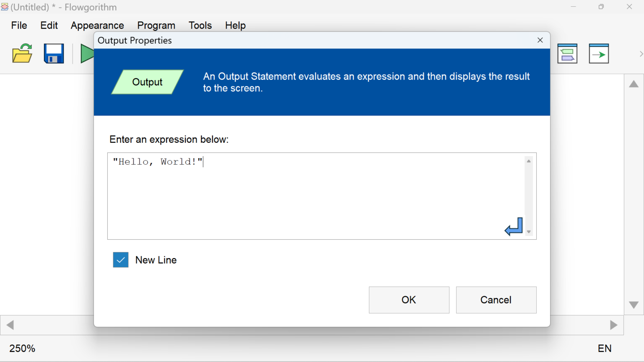Open the Program menu
644x362 pixels.
pyautogui.click(x=156, y=26)
